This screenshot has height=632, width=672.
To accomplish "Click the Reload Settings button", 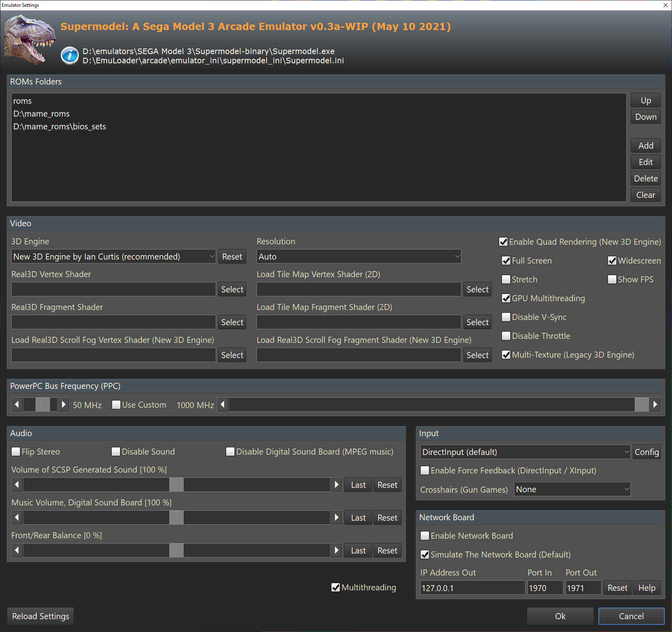I will tap(40, 616).
